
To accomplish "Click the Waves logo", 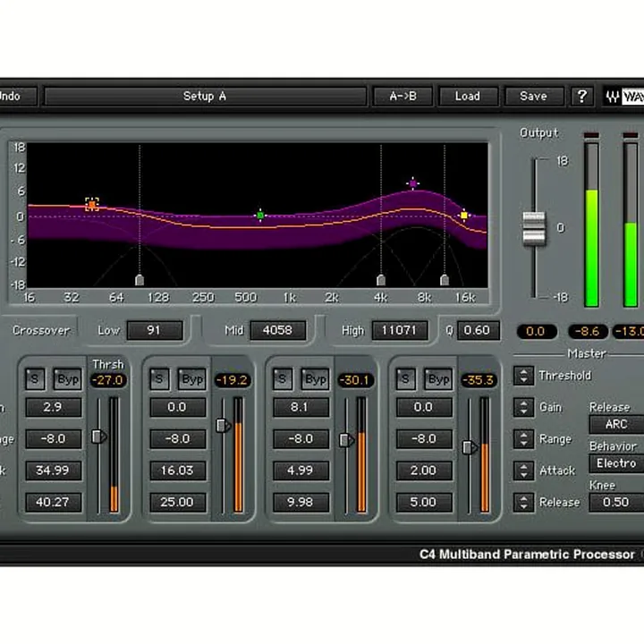I will click(625, 97).
